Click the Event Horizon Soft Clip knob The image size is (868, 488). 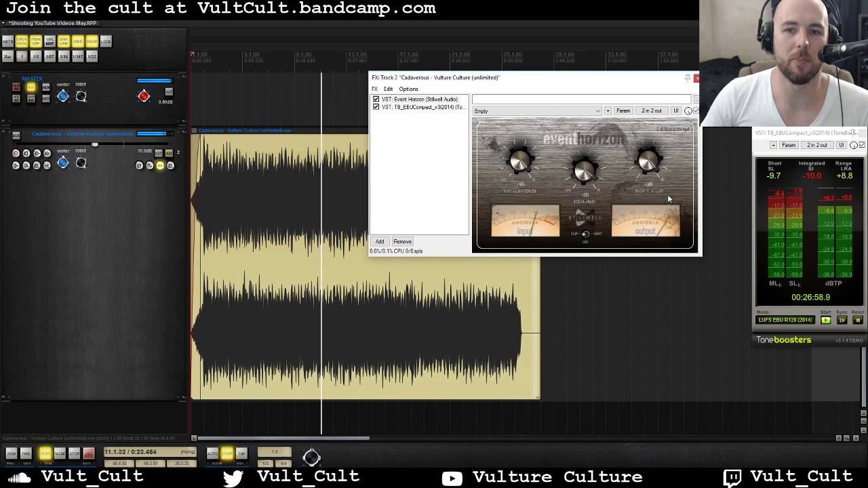tap(648, 161)
